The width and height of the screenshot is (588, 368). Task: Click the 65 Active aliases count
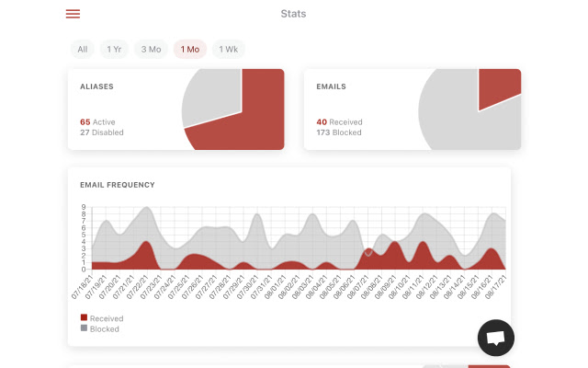97,122
